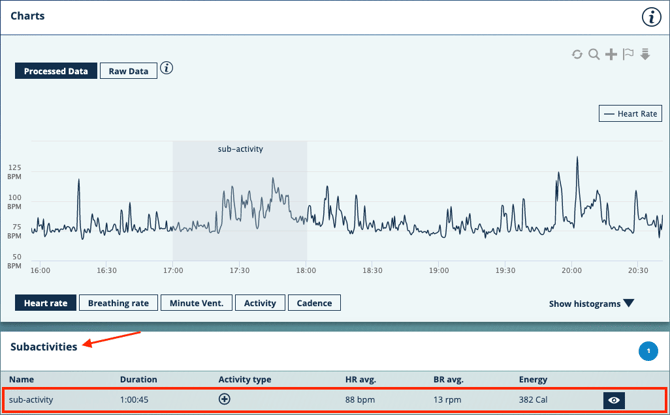
Task: Select the Minute Vent. tab
Action: [196, 303]
